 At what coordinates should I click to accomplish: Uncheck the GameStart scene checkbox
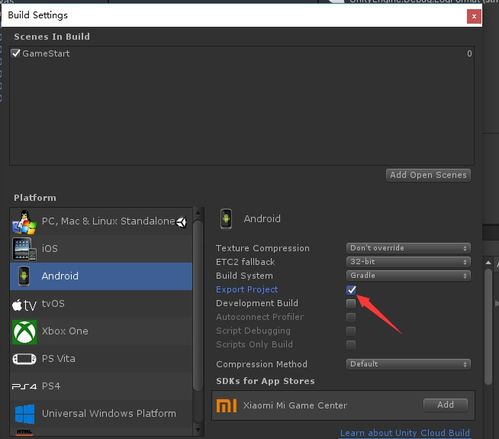(16, 53)
